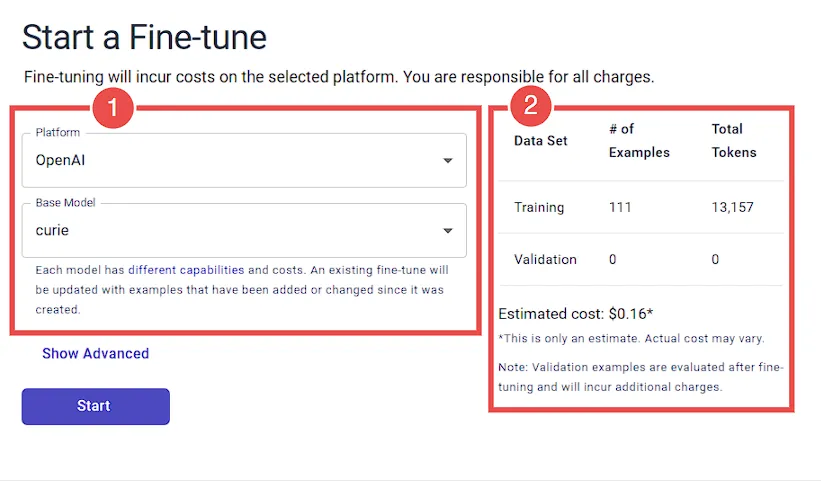821x481 pixels.
Task: Select the Training row label
Action: click(539, 207)
